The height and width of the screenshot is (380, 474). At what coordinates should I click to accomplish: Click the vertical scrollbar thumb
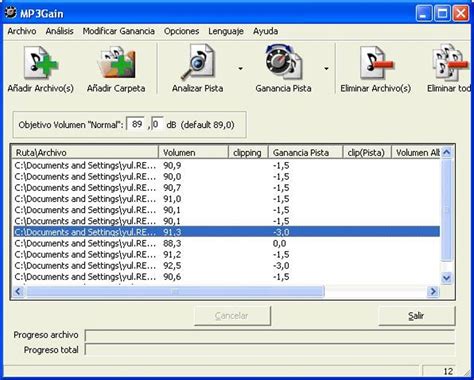[x=447, y=210]
